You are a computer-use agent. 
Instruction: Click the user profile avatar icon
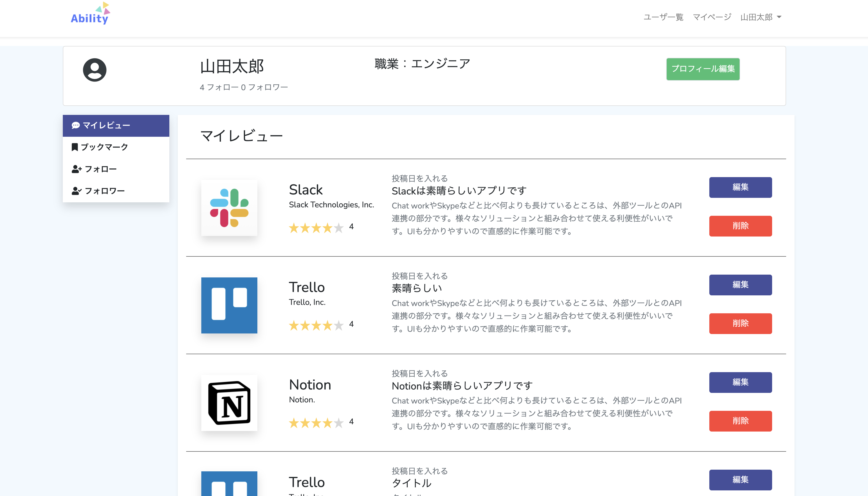point(94,70)
